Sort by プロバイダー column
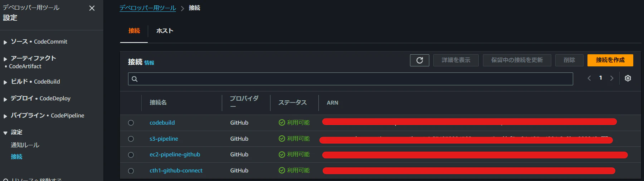The height and width of the screenshot is (181, 644). [x=244, y=102]
